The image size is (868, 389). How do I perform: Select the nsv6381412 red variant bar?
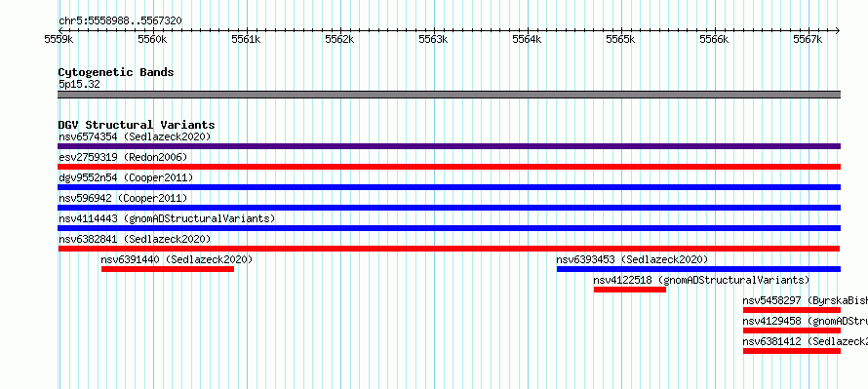pos(792,351)
